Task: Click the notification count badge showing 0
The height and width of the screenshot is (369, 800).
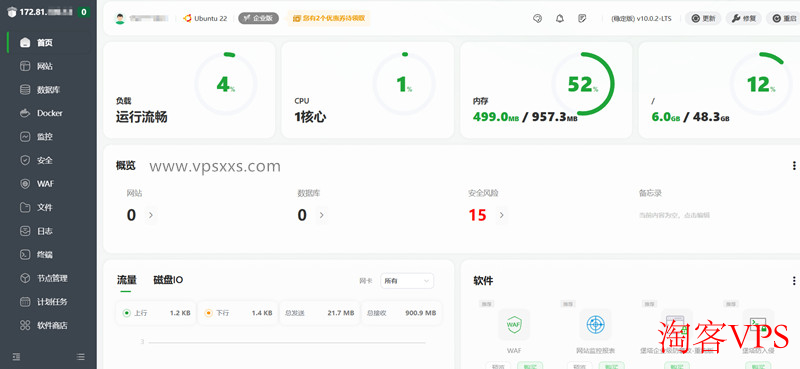Action: [x=83, y=12]
